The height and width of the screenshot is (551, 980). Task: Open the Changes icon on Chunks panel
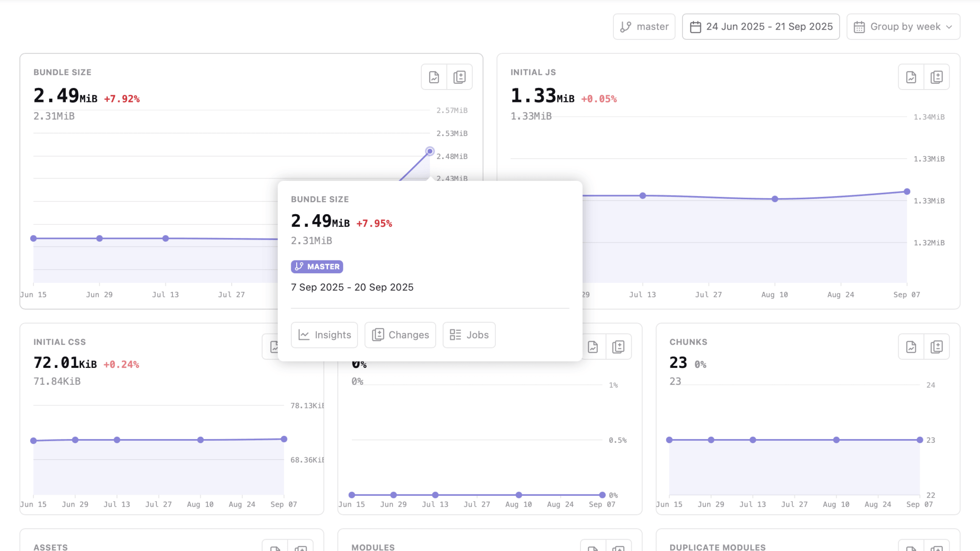click(937, 346)
